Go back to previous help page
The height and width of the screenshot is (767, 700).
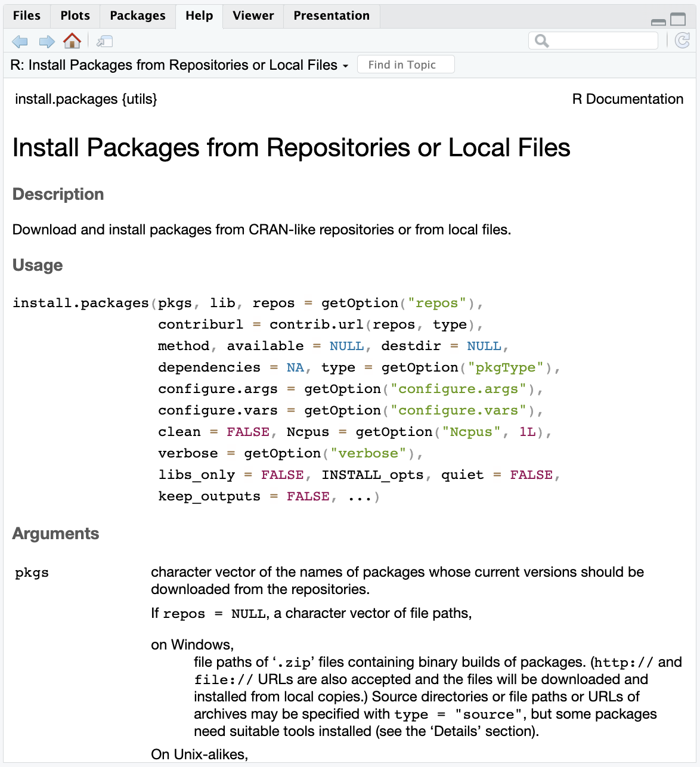[x=20, y=41]
